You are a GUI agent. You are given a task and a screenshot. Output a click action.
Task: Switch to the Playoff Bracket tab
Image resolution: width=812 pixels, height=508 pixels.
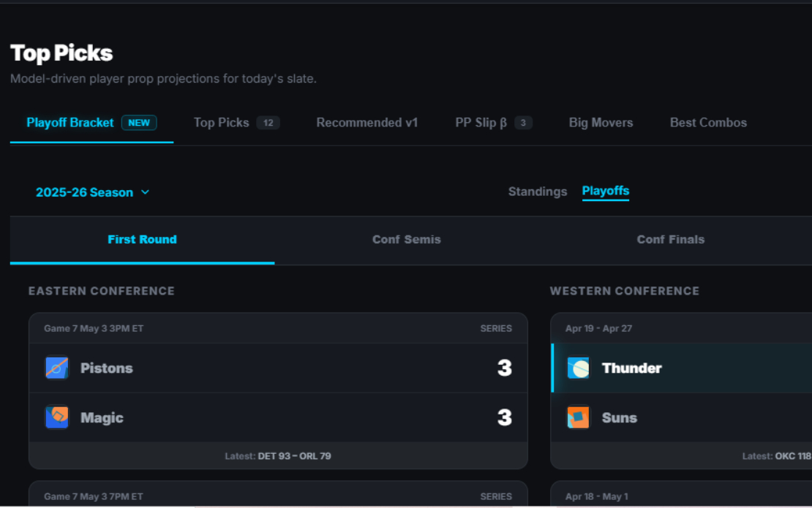click(91, 123)
